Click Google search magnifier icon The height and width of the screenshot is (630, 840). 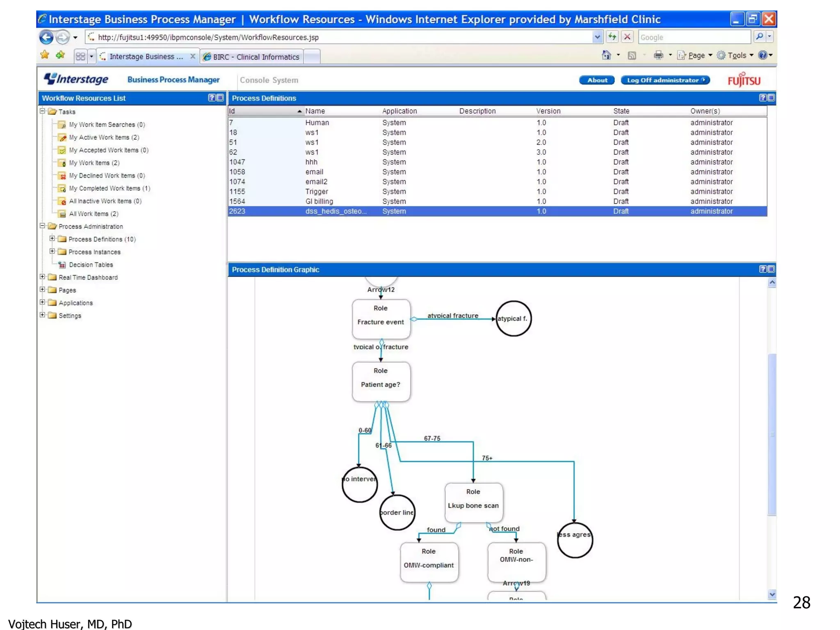point(759,37)
